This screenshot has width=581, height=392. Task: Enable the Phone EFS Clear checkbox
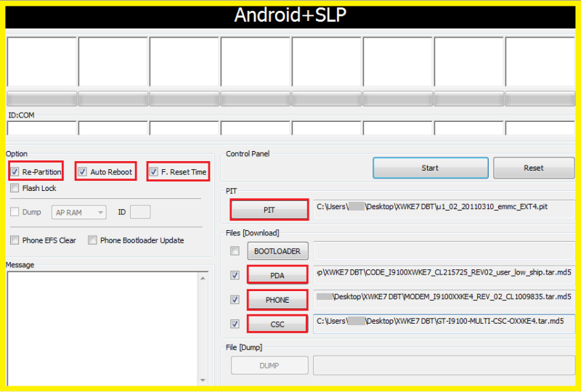tap(15, 240)
